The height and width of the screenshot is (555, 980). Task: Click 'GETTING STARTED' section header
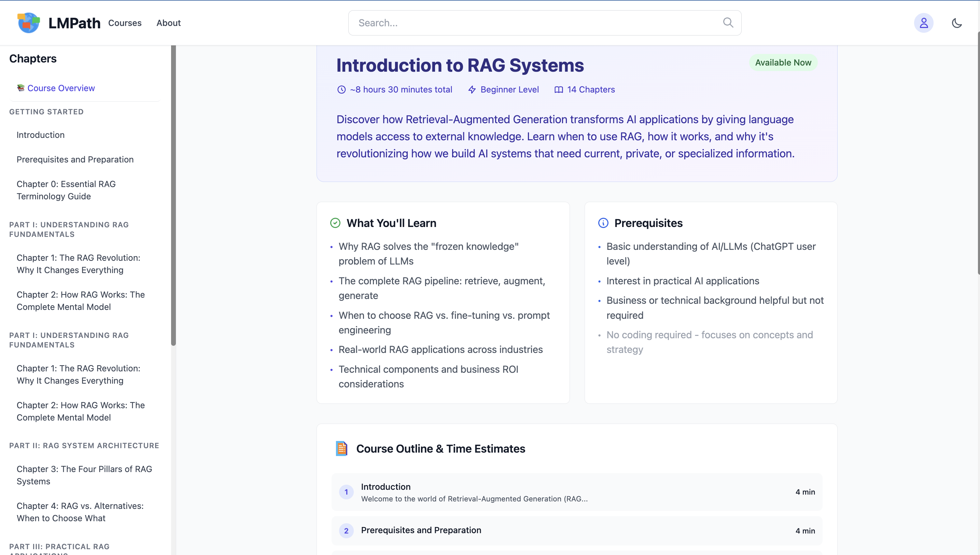pos(46,112)
